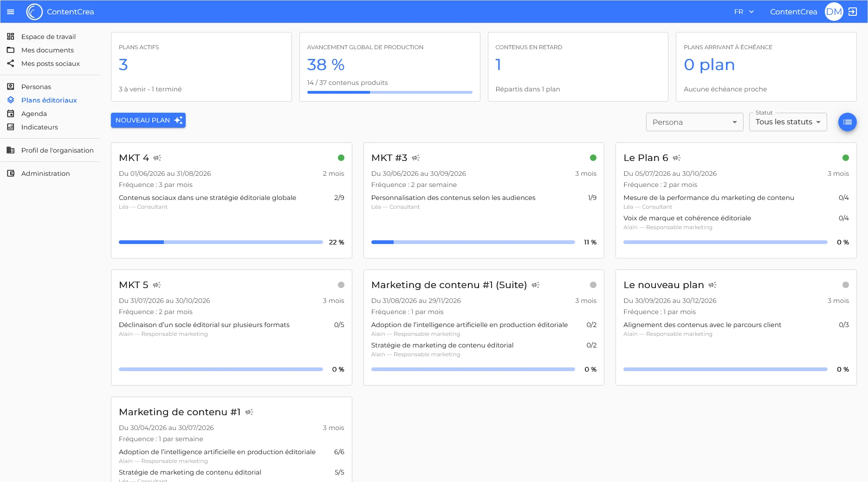Click 'Personnalisation des contenus selon les audiences'
This screenshot has width=868, height=482.
[453, 198]
